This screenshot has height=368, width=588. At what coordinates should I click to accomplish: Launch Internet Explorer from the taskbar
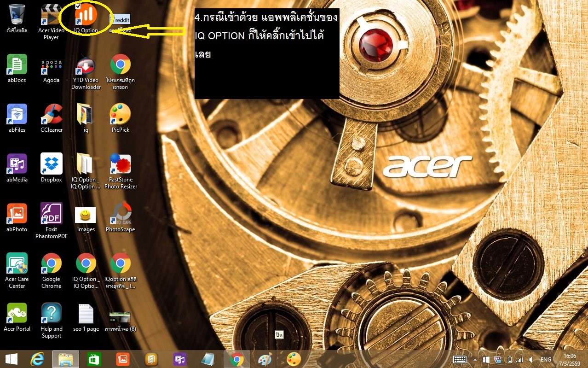pos(37,359)
